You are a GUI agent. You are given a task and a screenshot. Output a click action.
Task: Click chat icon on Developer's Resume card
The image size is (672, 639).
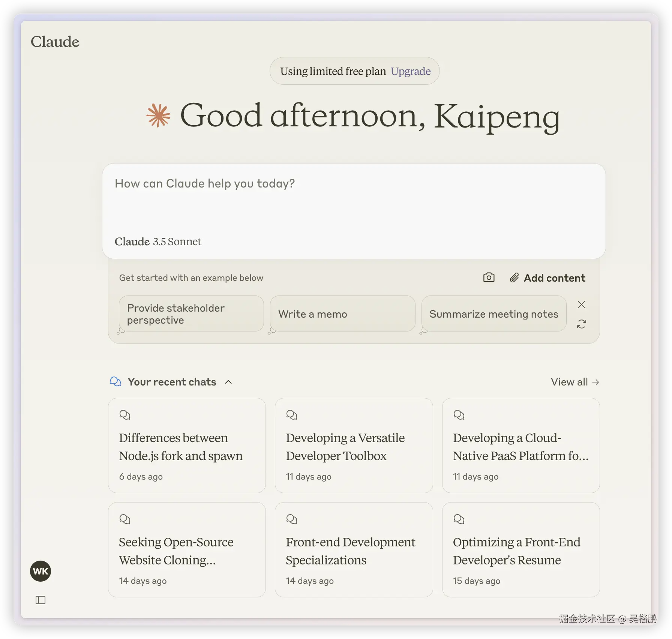click(459, 519)
